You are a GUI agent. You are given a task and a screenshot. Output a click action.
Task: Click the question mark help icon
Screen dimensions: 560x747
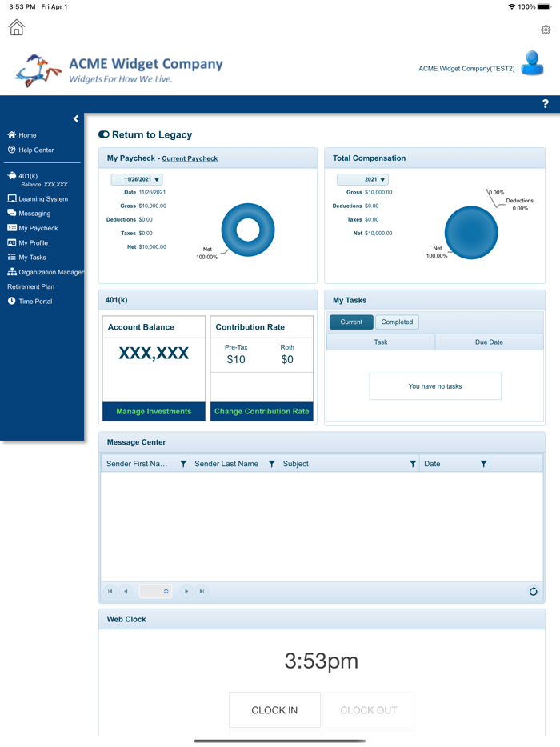point(546,104)
